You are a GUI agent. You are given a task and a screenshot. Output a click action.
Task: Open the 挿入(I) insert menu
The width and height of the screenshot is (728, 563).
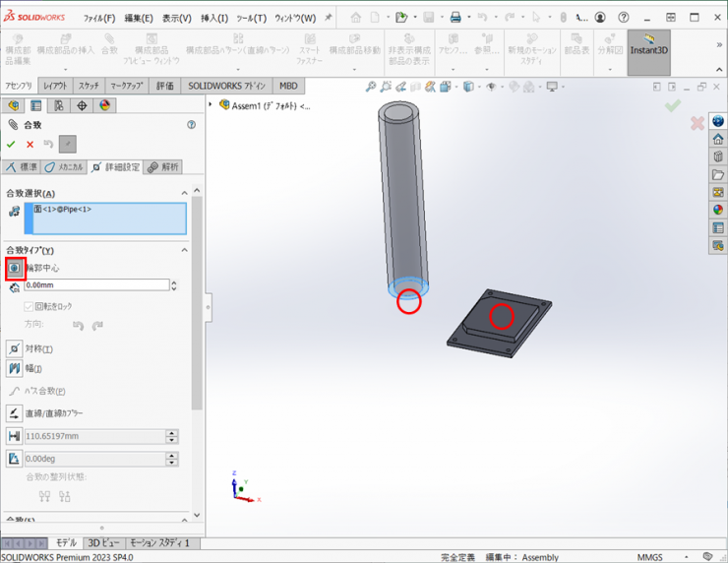213,18
